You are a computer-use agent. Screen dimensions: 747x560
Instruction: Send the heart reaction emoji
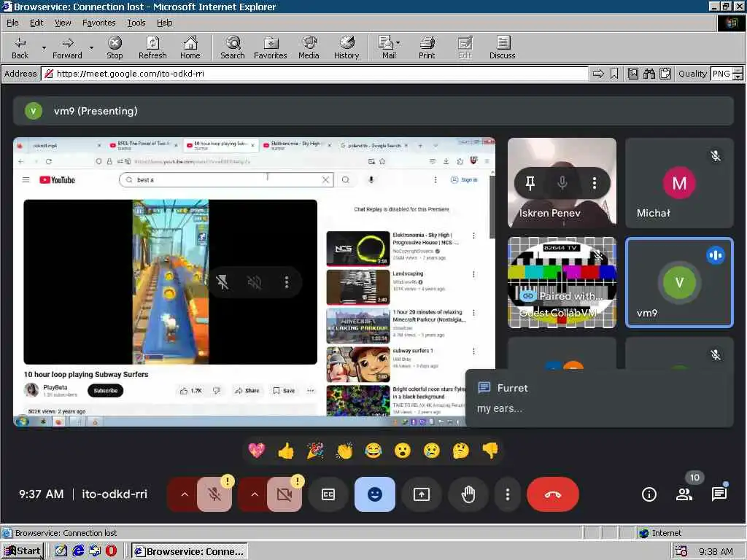(257, 450)
